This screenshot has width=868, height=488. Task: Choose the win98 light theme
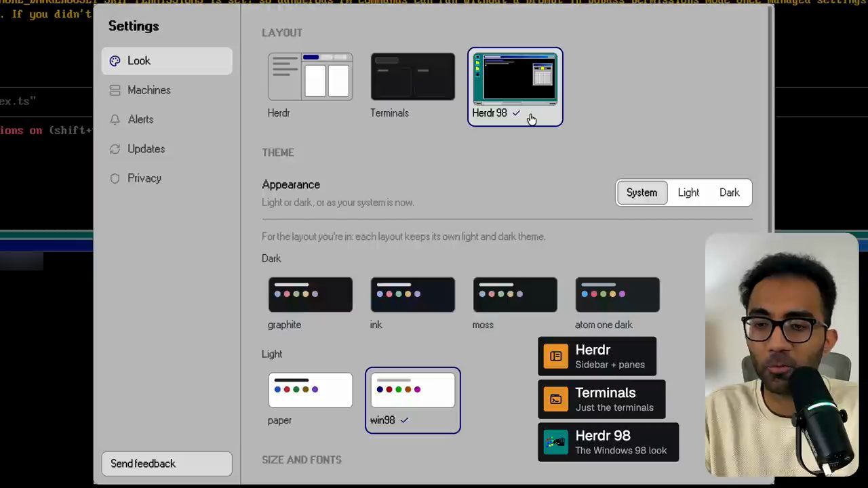point(412,390)
